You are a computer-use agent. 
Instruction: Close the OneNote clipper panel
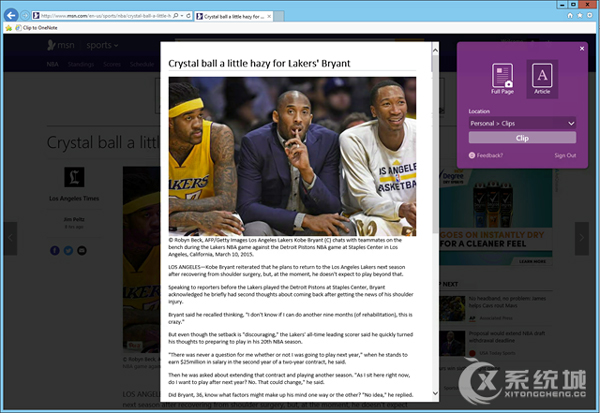(582, 49)
